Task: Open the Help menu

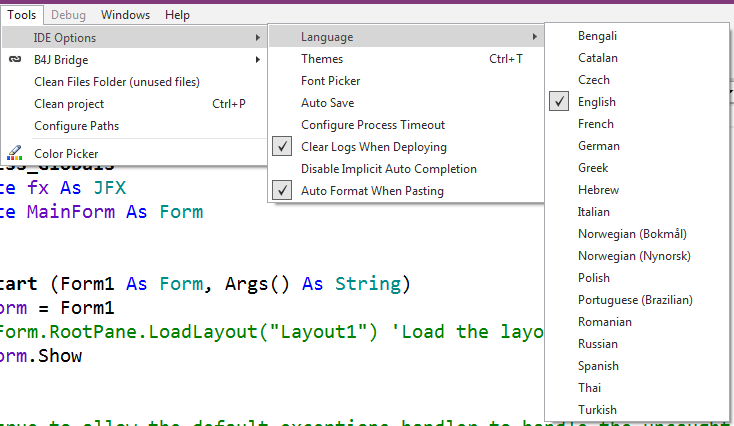Action: click(x=177, y=15)
